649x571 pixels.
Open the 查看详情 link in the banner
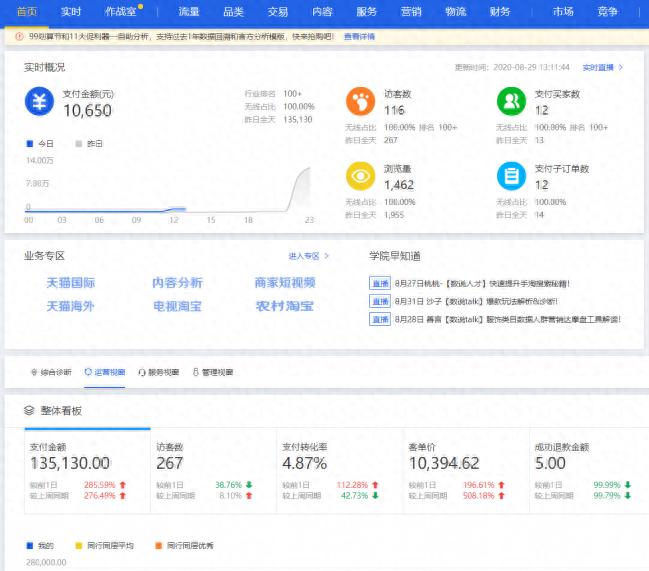pos(359,35)
